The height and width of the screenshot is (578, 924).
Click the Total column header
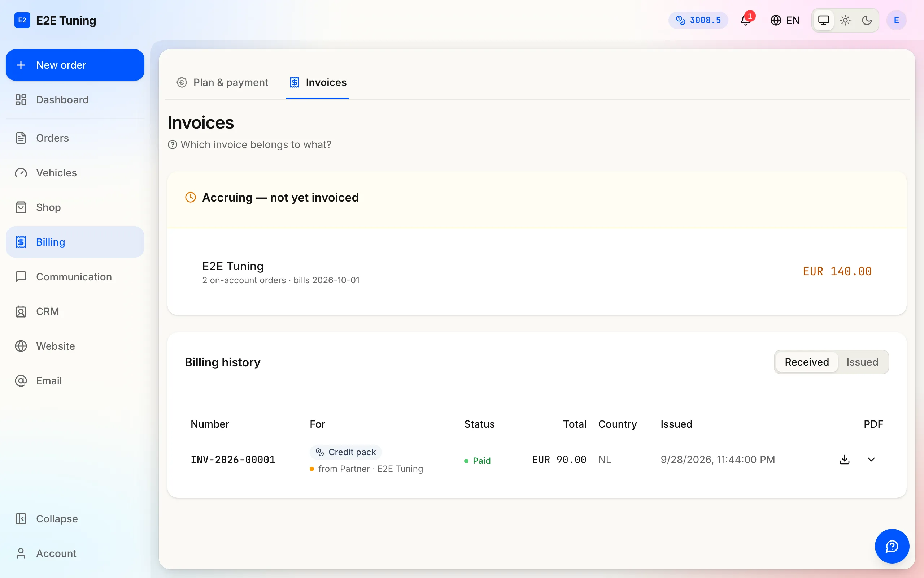[575, 424]
